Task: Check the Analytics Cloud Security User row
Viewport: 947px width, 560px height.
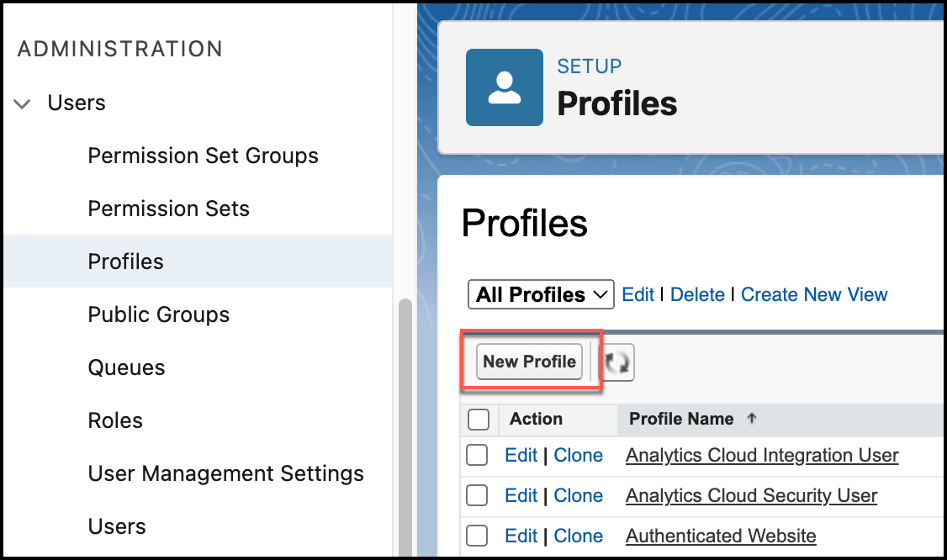Action: click(477, 496)
